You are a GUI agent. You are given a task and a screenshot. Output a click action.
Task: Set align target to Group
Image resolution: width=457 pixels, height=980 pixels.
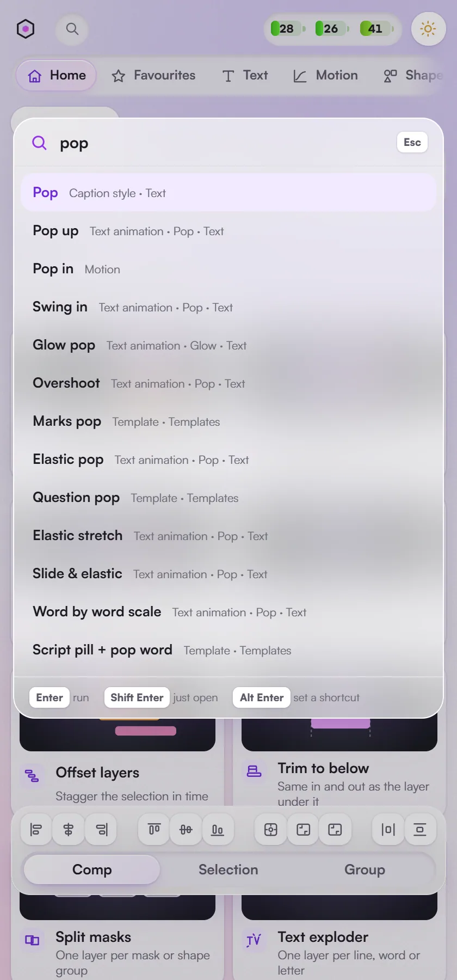365,869
